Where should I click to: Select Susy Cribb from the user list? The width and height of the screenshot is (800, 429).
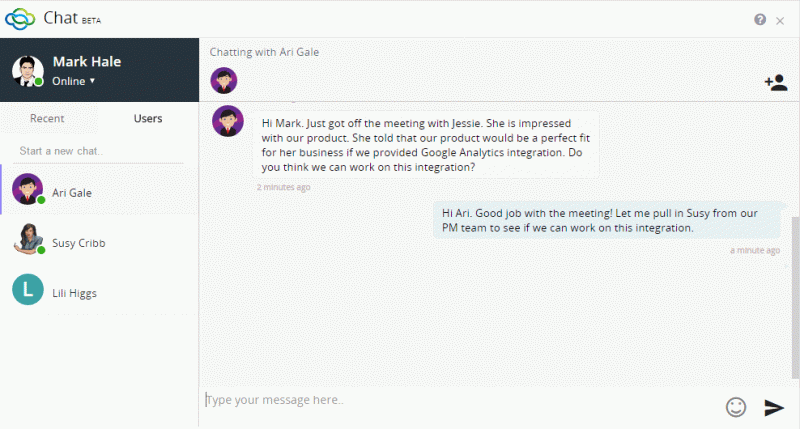pos(99,239)
